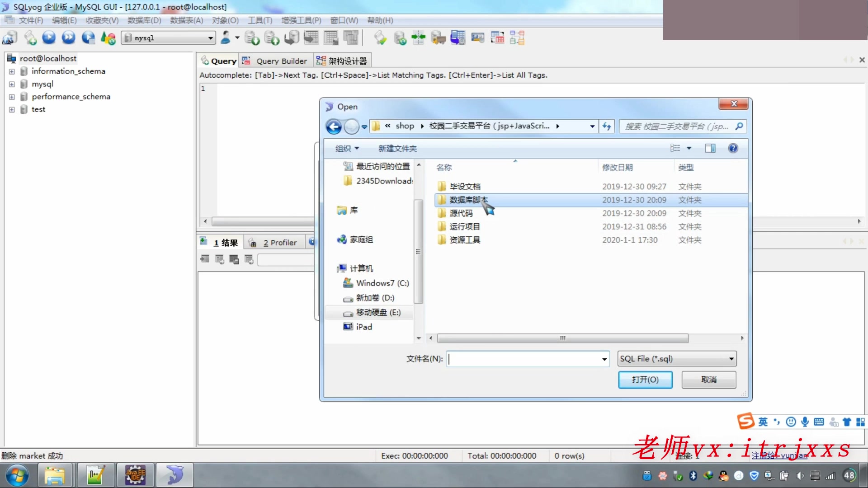Click the first dolphin connect icon in toolbar
Viewport: 868px width, 488px height.
click(x=9, y=38)
